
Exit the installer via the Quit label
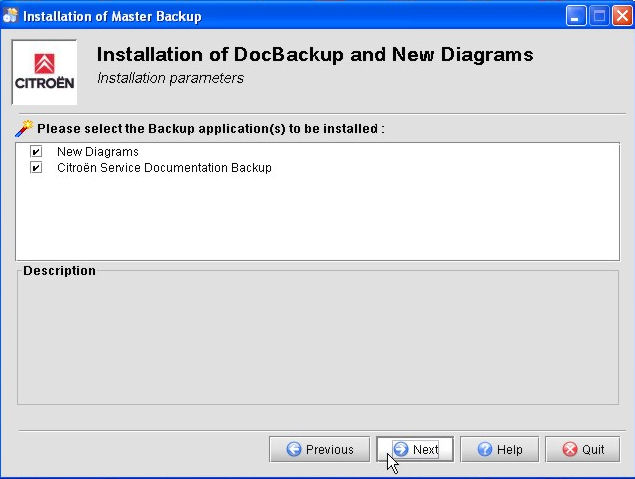point(593,450)
